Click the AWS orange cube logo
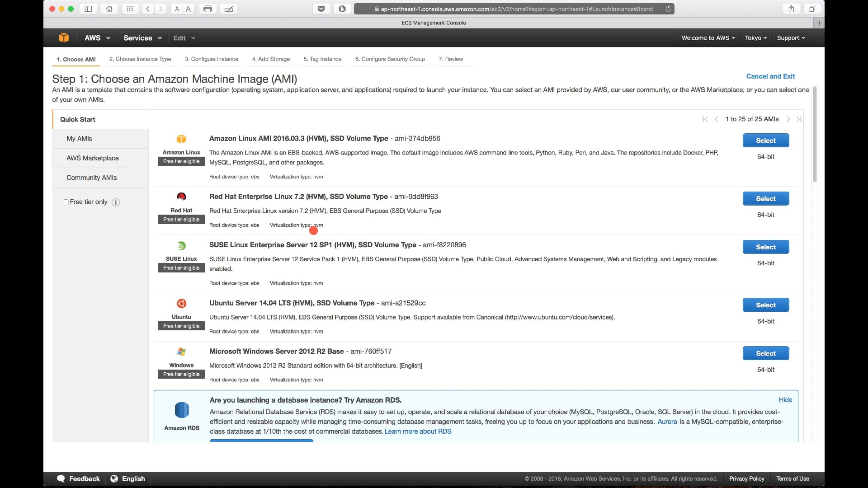 (x=64, y=38)
